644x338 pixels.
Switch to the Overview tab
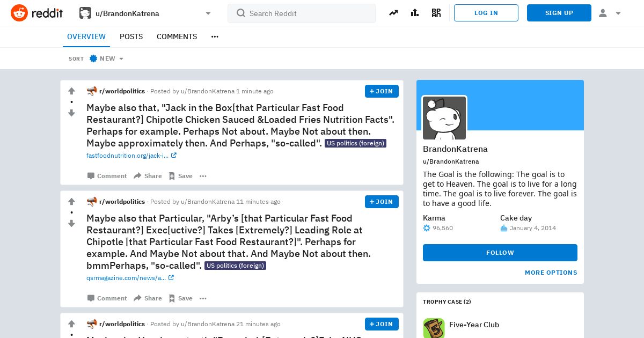[86, 36]
